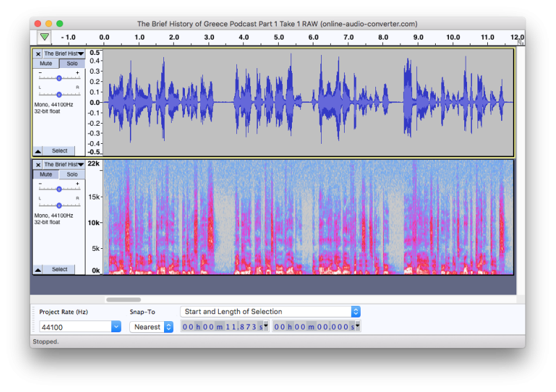Click the green playhead pin button
The height and width of the screenshot is (392, 556).
point(44,37)
